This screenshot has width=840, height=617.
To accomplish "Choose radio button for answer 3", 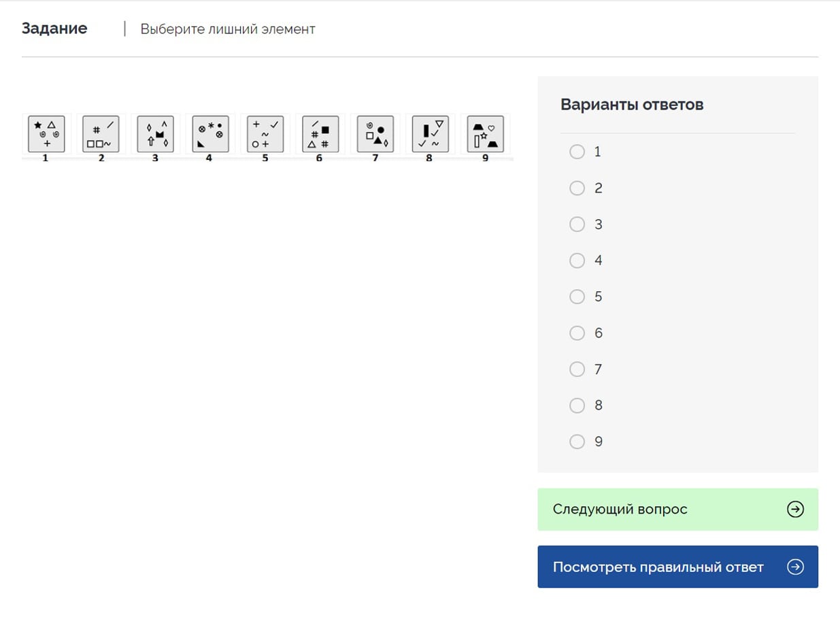I will [577, 224].
